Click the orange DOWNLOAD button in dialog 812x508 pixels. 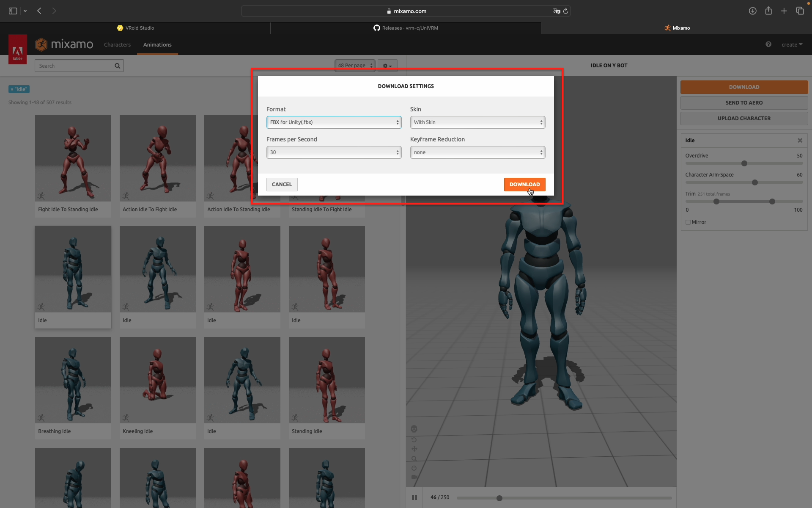[524, 185]
